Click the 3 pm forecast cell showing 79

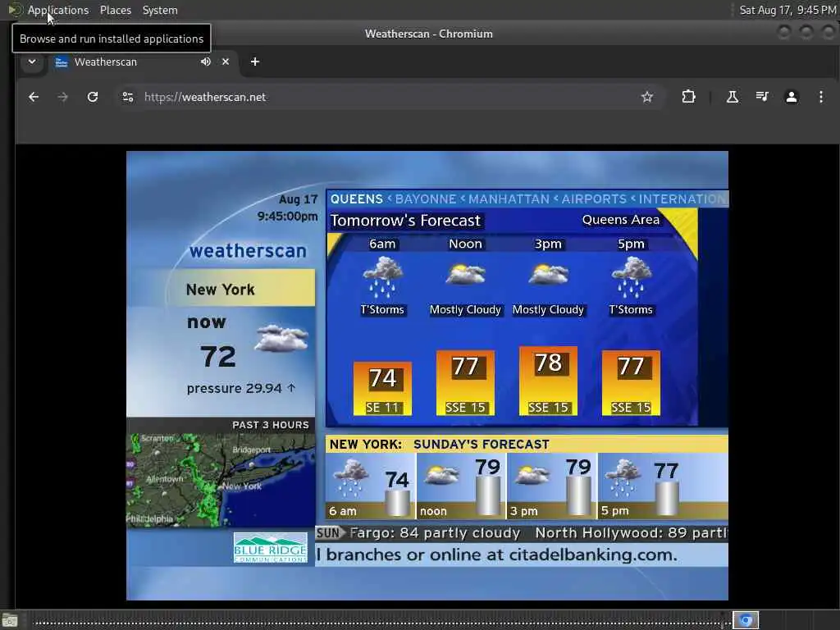[x=552, y=486]
